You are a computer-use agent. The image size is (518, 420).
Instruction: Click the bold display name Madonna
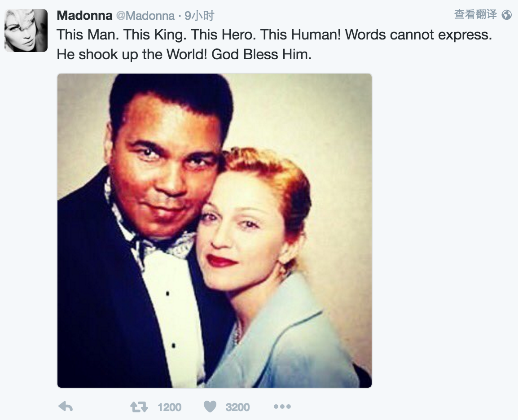point(84,16)
